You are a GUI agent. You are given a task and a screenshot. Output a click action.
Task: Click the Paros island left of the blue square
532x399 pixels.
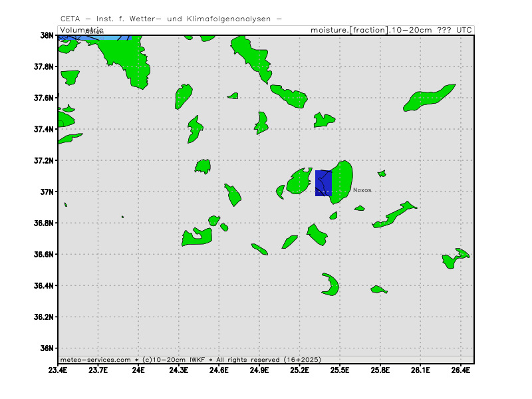coord(299,181)
